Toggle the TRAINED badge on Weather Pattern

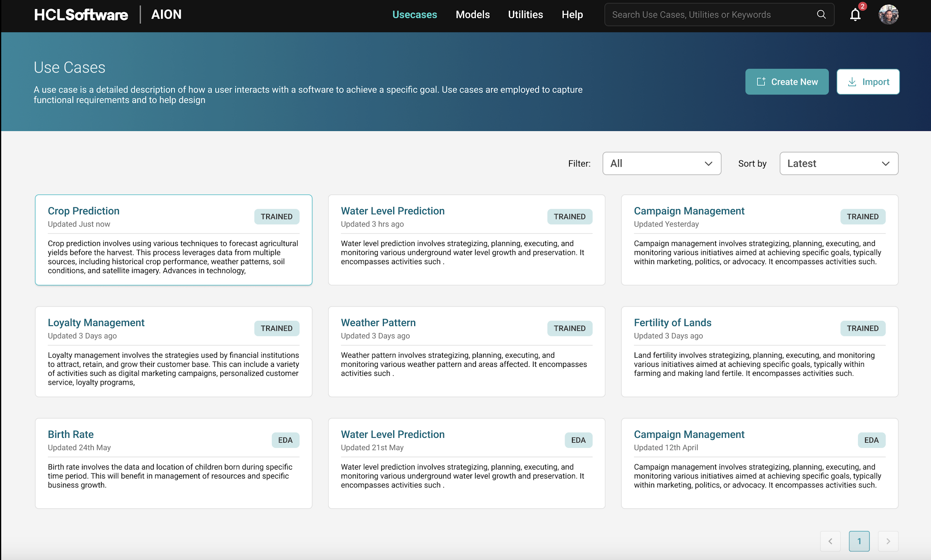coord(569,328)
